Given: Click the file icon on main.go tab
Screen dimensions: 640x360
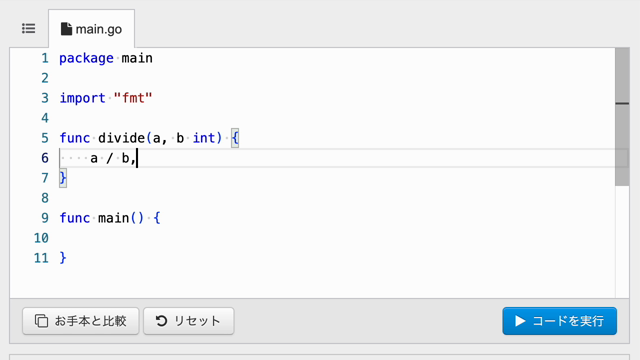Looking at the screenshot, I should coord(66,29).
